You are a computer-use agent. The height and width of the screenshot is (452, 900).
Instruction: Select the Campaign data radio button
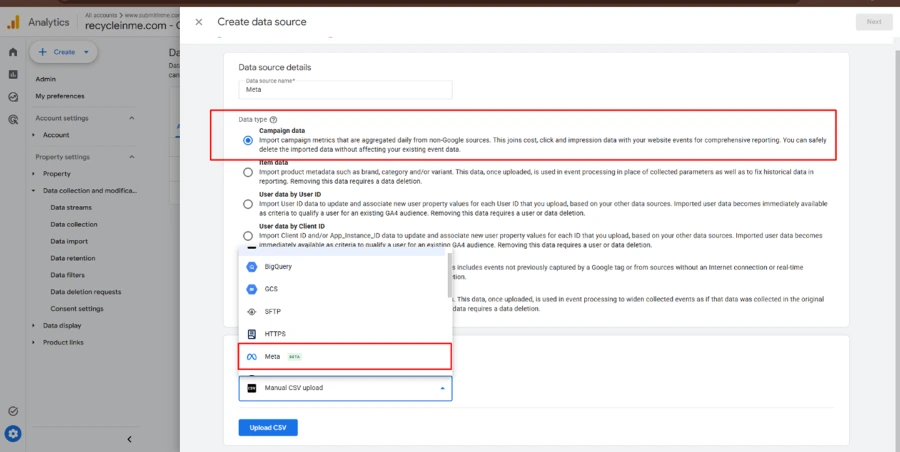[x=247, y=140]
